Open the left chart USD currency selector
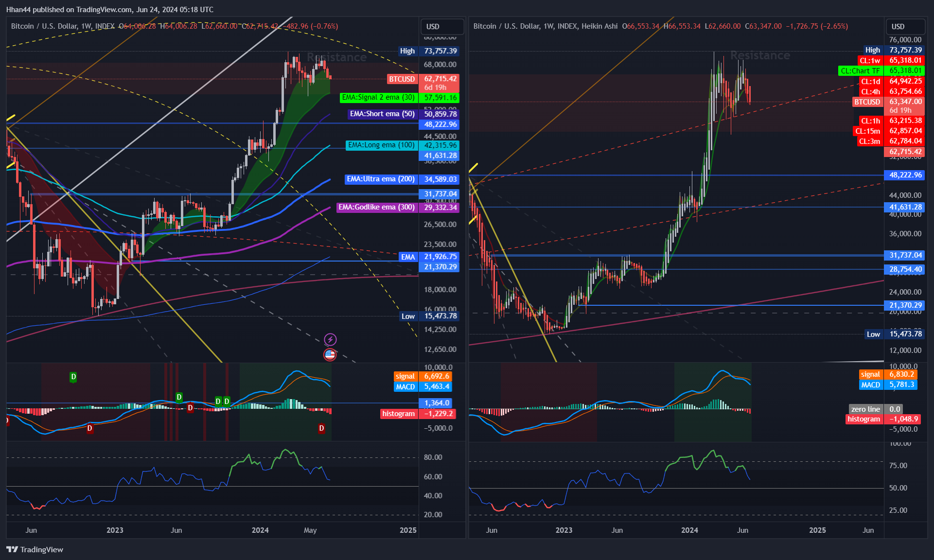934x560 pixels. click(x=441, y=26)
